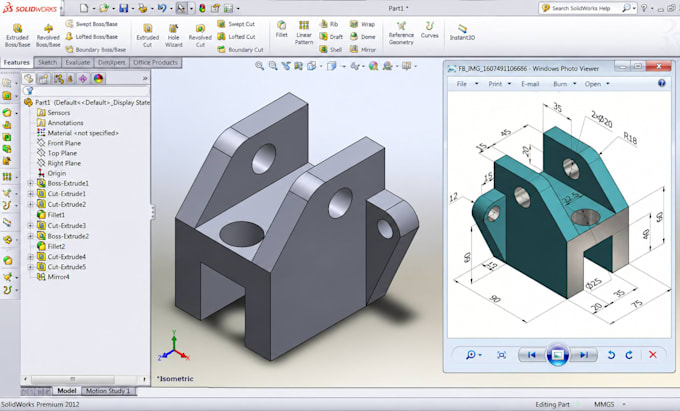Click Extruded Boss/Base tool
This screenshot has height=411, width=680.
[17, 35]
